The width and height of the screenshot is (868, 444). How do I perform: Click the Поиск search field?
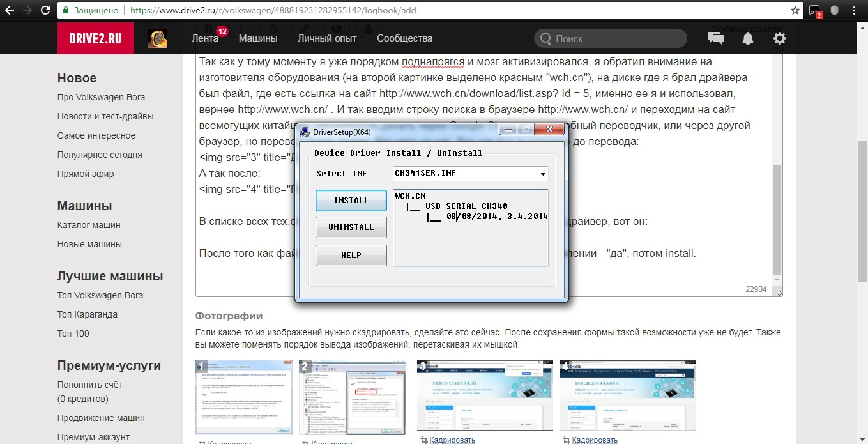click(610, 38)
